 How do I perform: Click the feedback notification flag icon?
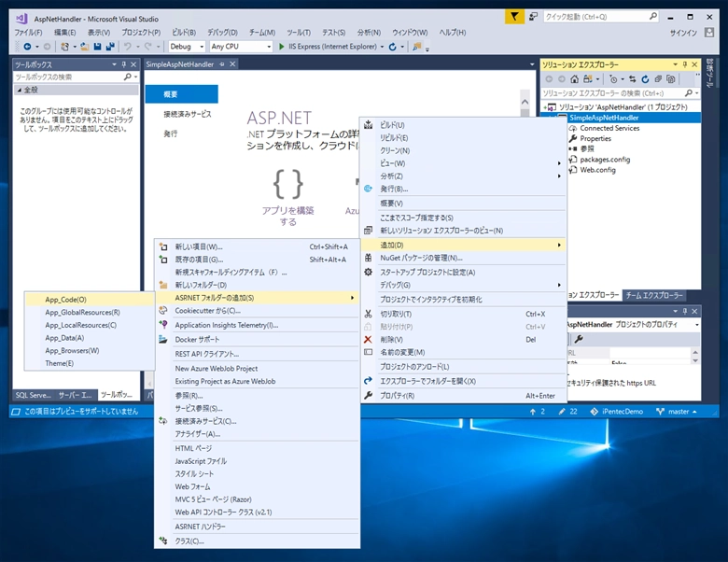(x=514, y=17)
